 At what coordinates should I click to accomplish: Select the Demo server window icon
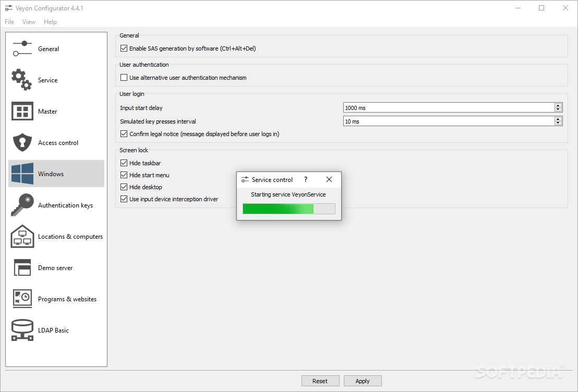point(22,267)
